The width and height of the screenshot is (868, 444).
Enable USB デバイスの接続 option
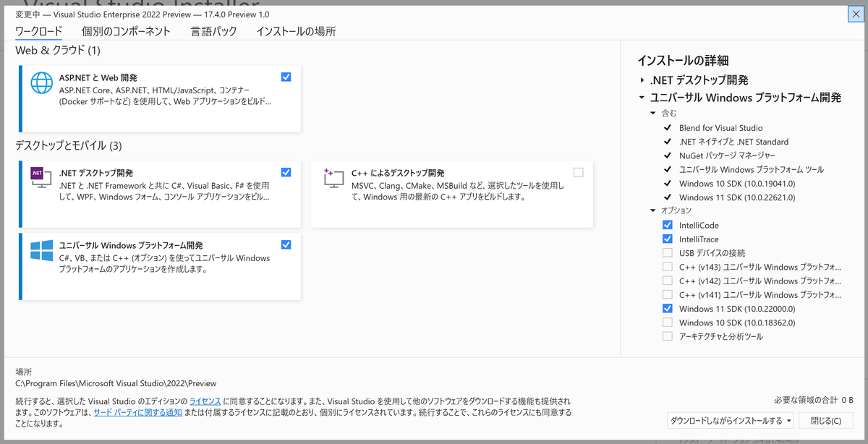pos(667,253)
